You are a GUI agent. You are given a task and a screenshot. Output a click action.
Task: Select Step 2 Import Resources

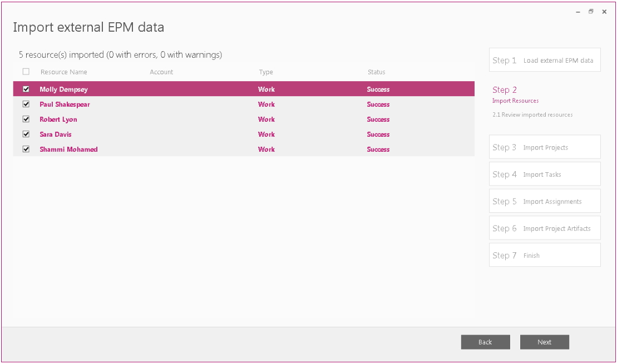[x=516, y=94]
